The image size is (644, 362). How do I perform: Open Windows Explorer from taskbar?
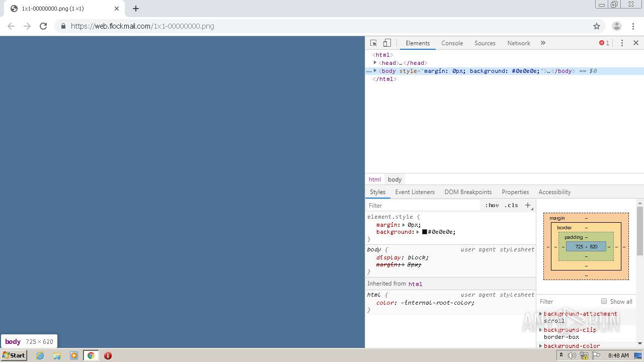coord(57,355)
